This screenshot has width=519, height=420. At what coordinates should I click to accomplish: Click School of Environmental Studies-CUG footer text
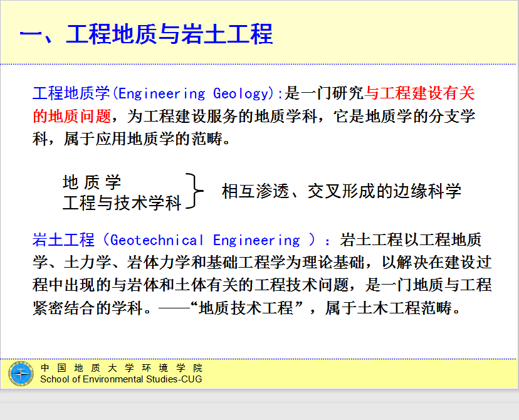121,379
